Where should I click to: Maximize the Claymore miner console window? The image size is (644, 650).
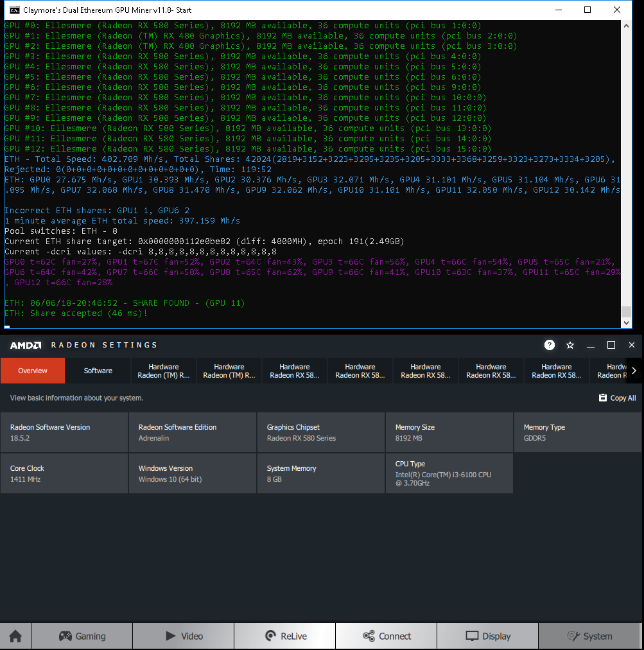coord(587,10)
